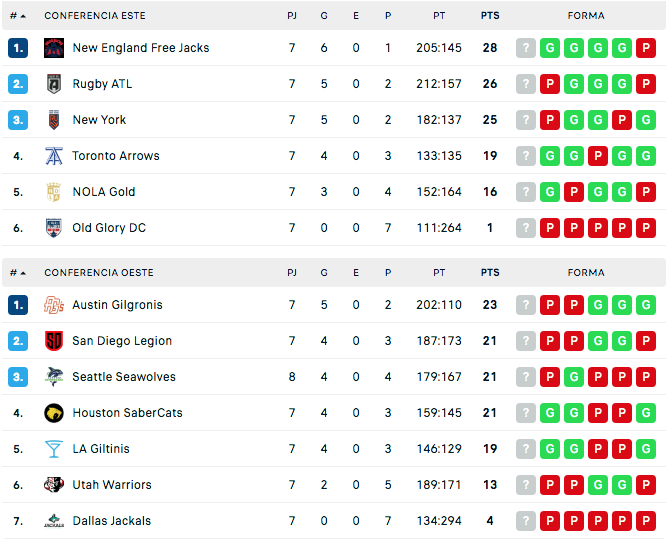Sort Conferencia Este by rank arrow
This screenshot has height=539, width=668.
[18, 16]
